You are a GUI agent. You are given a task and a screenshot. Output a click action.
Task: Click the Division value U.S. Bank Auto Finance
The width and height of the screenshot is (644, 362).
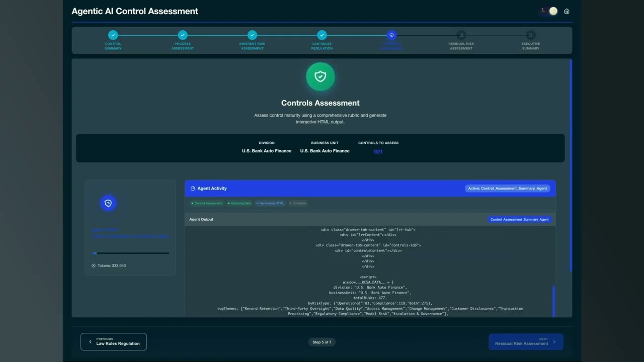pos(267,151)
